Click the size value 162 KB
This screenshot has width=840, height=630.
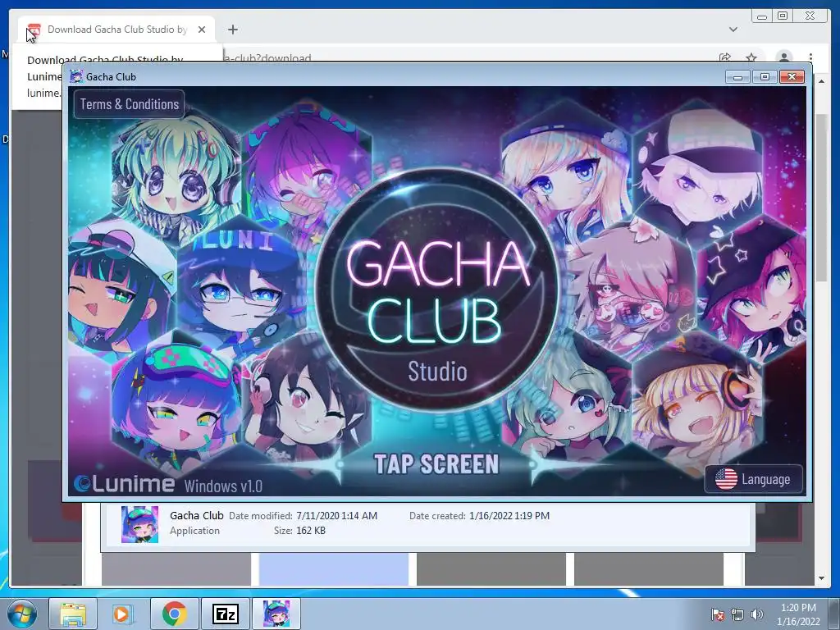click(311, 531)
